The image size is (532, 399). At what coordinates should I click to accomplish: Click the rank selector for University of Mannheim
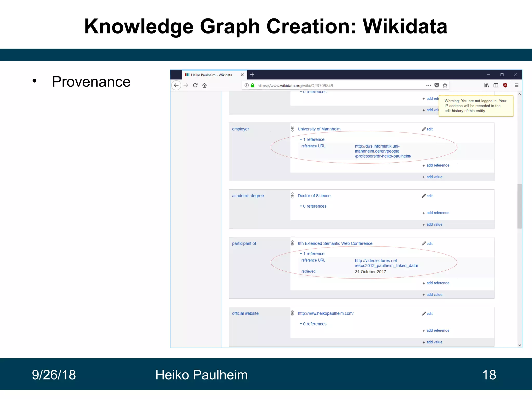(292, 129)
